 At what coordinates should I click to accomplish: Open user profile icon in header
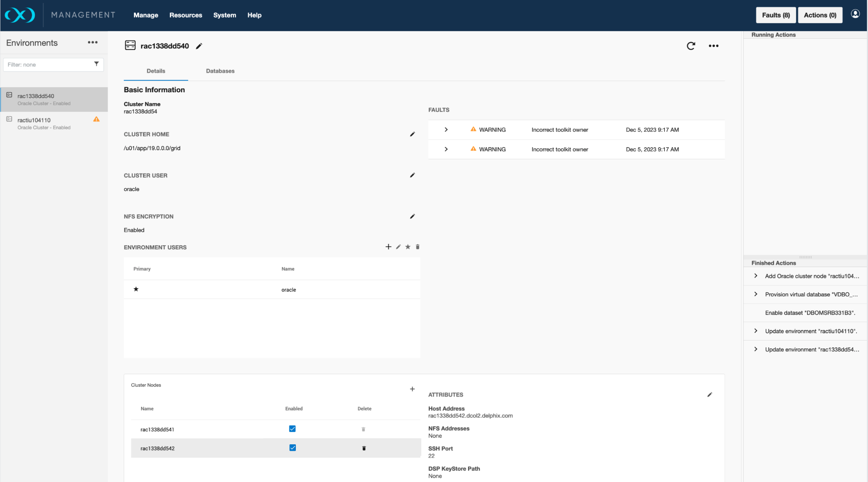click(855, 14)
